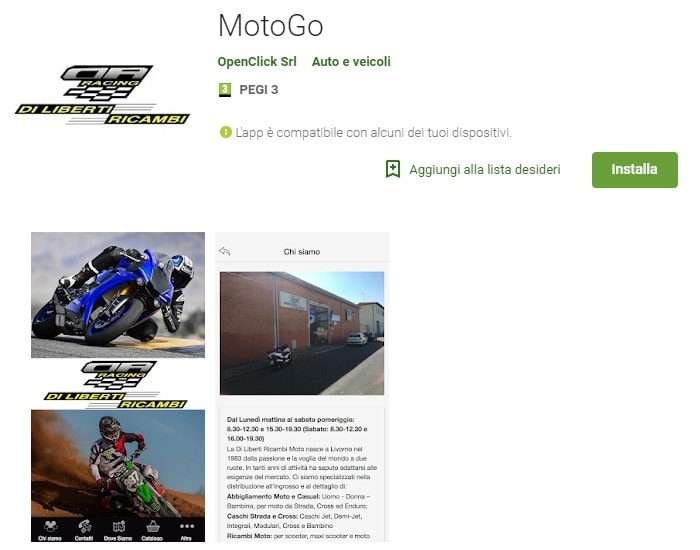700x550 pixels.
Task: Click the Chi siamo header title
Action: click(x=302, y=252)
